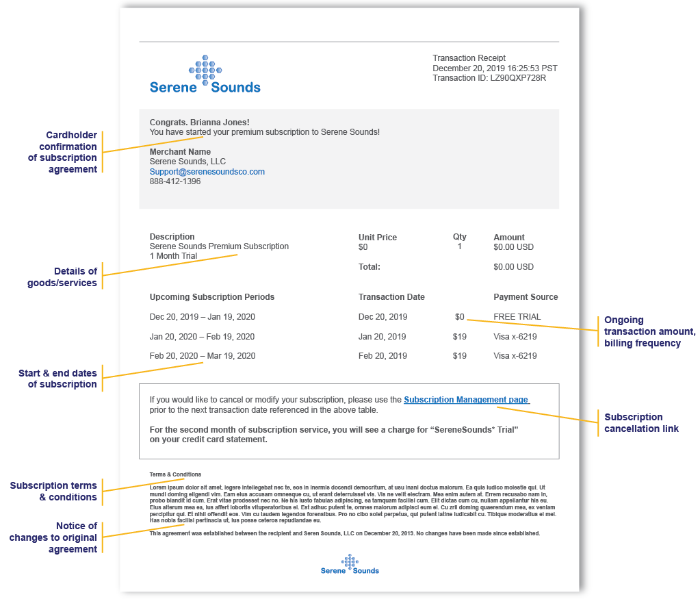This screenshot has width=700, height=599.
Task: Click the Unit Price column header
Action: tap(377, 238)
